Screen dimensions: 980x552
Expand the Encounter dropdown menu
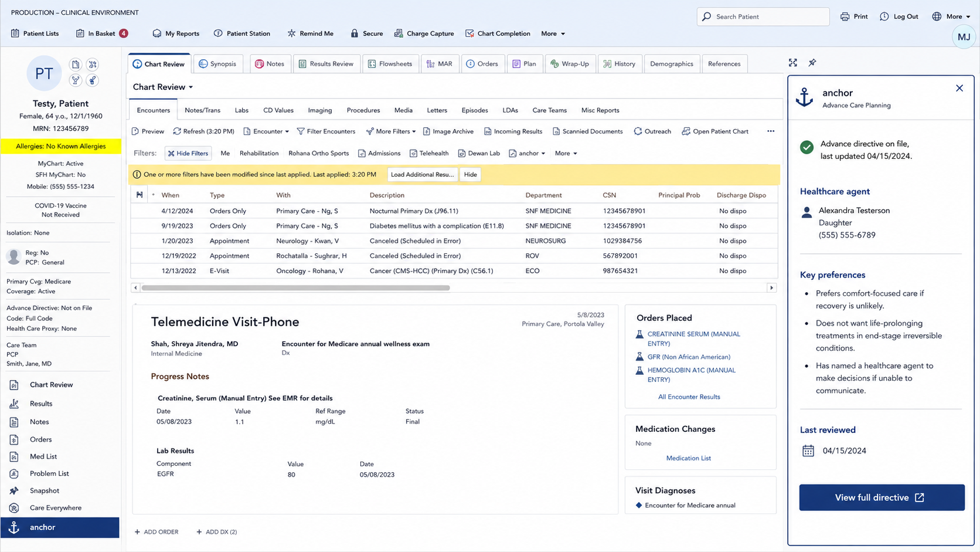pos(266,131)
